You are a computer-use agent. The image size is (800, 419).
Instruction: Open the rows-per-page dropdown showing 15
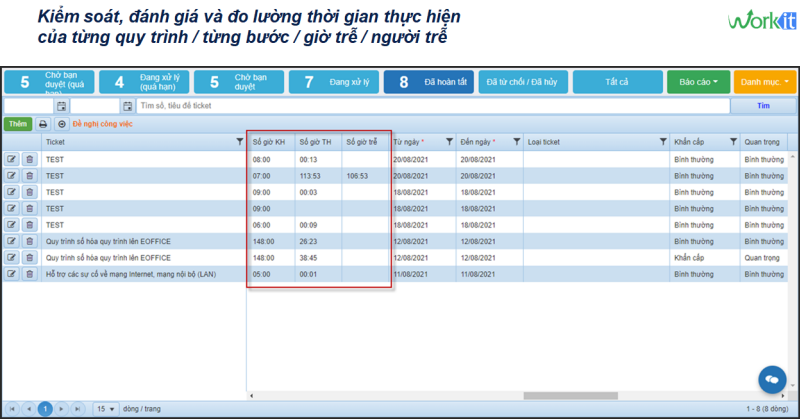point(105,408)
